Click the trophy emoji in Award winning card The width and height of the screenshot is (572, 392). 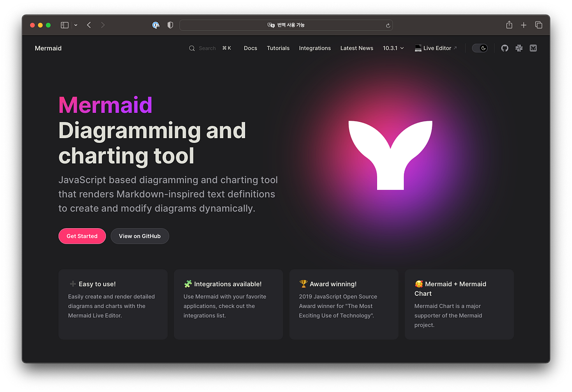click(x=303, y=284)
